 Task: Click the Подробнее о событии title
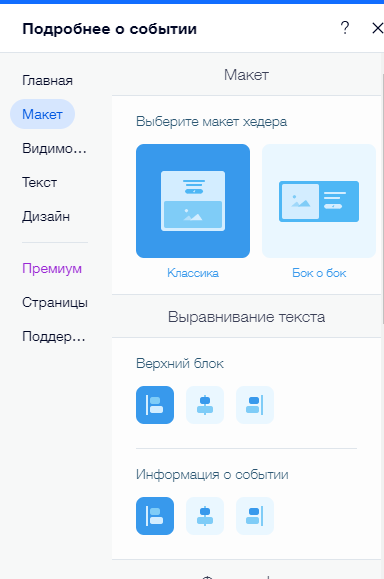point(109,29)
